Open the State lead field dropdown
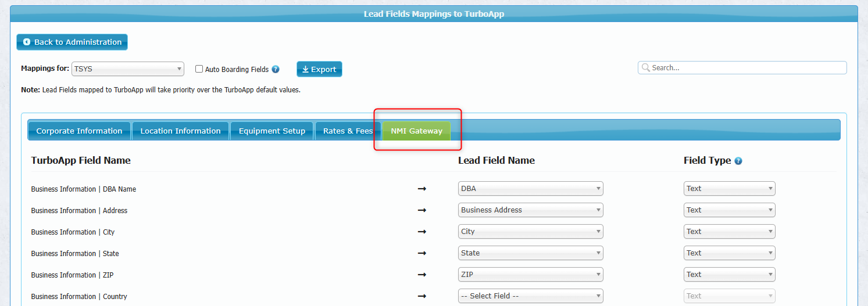 531,253
